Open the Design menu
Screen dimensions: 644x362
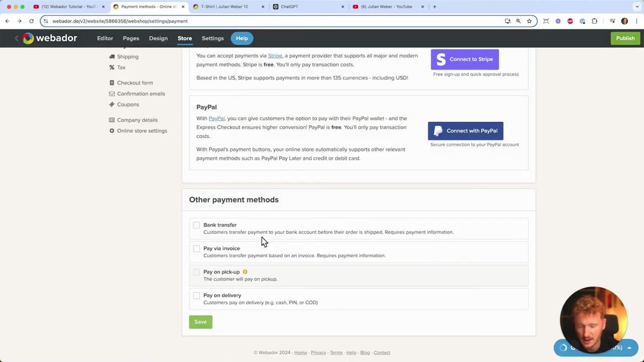click(158, 38)
